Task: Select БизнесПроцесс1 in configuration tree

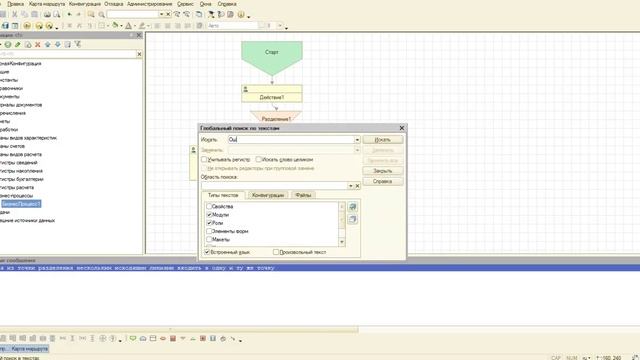Action: [21, 204]
